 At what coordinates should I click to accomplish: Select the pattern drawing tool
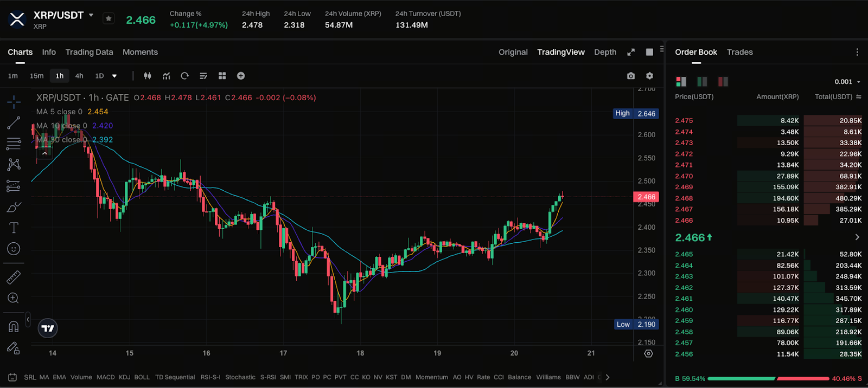14,164
